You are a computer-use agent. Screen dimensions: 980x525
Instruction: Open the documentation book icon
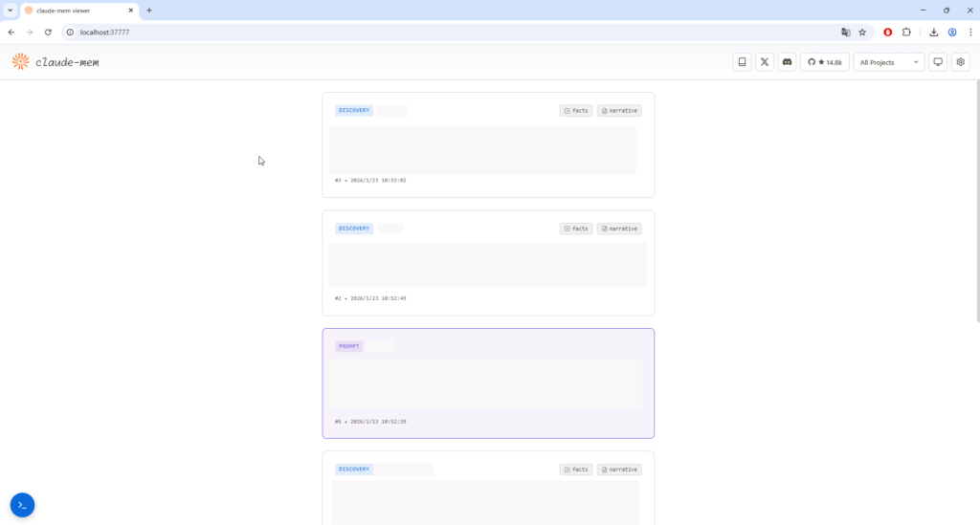point(742,62)
